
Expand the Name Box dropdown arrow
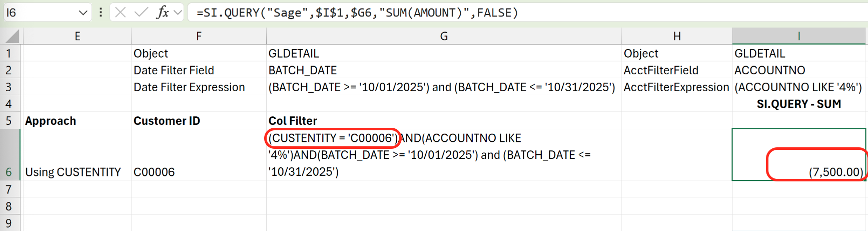point(83,13)
